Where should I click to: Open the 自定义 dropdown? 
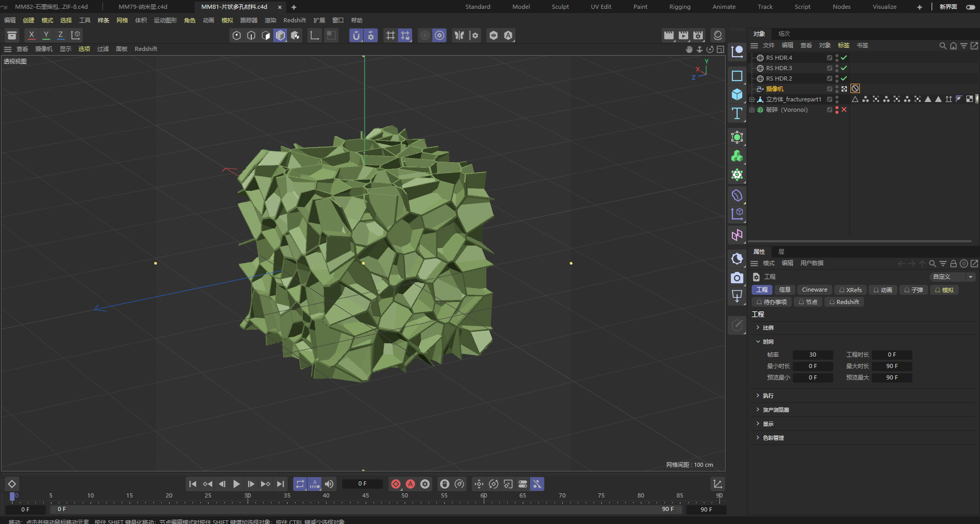952,277
